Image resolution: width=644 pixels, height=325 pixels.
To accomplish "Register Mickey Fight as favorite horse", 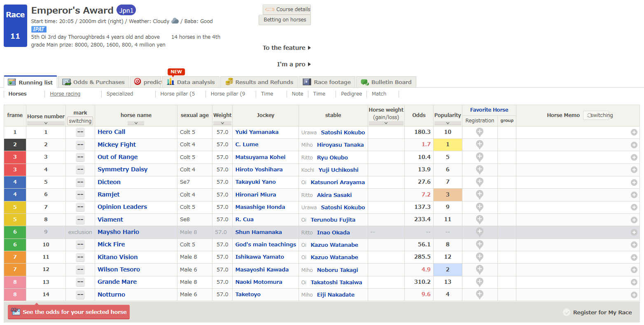I will [x=479, y=145].
